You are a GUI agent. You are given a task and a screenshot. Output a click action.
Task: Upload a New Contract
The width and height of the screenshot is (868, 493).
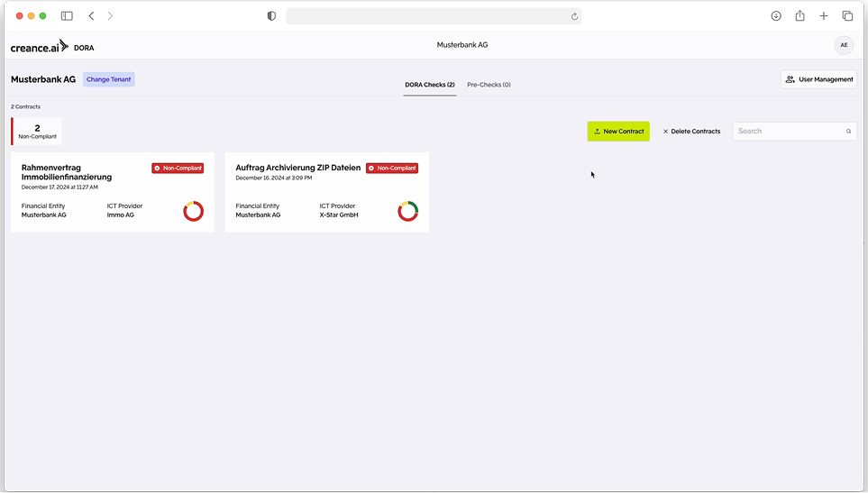618,131
